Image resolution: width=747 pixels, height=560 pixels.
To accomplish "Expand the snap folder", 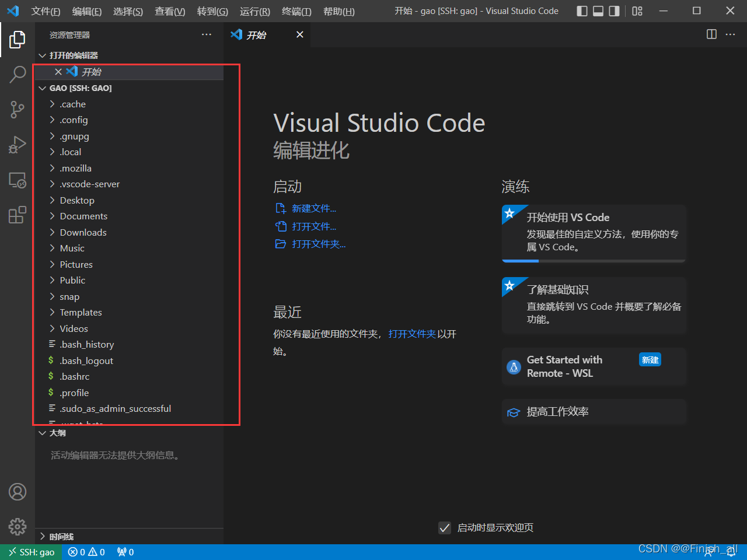I will click(128, 296).
